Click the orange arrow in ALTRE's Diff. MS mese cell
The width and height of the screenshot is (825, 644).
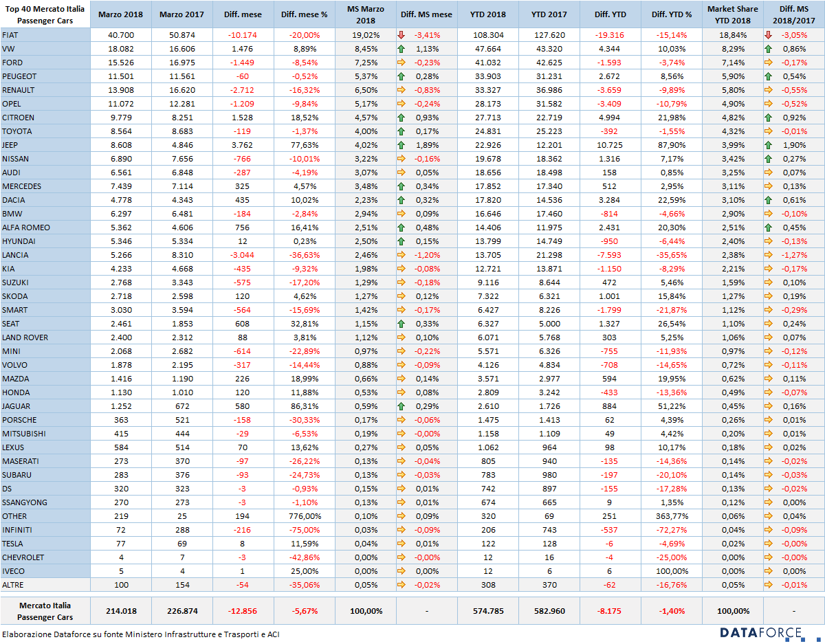click(401, 585)
